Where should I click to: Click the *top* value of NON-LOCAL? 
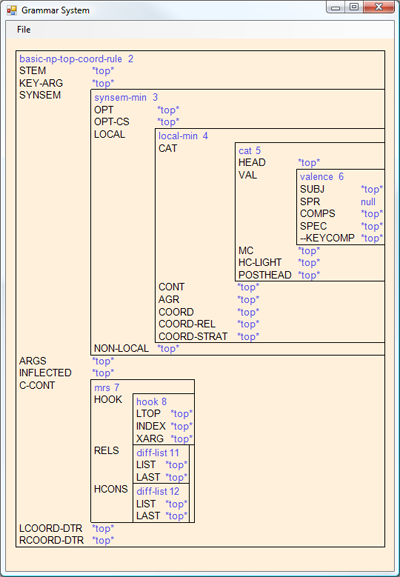pos(168,348)
